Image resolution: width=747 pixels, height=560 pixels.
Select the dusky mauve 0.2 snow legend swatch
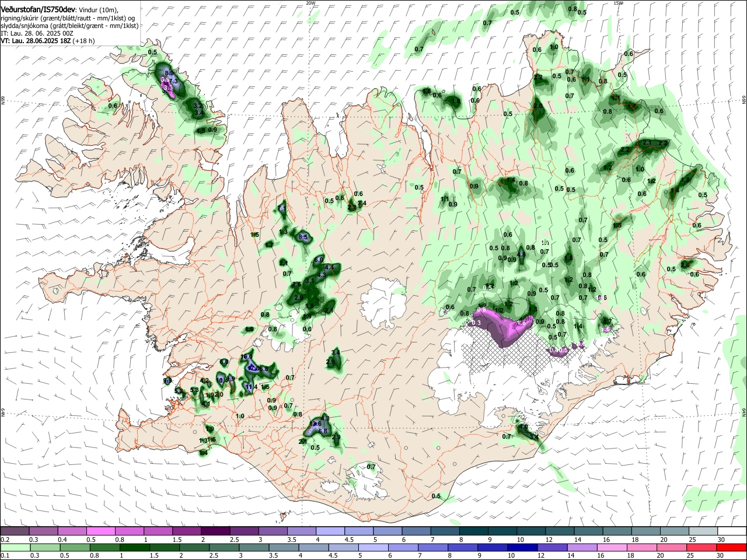pos(15,531)
